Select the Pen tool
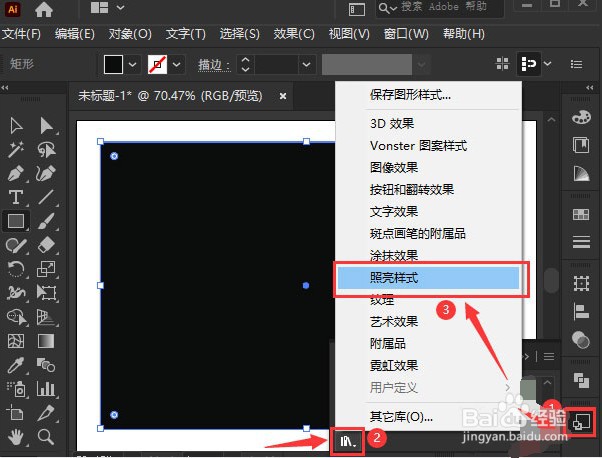Viewport: 602px width, 458px height. coord(16,174)
